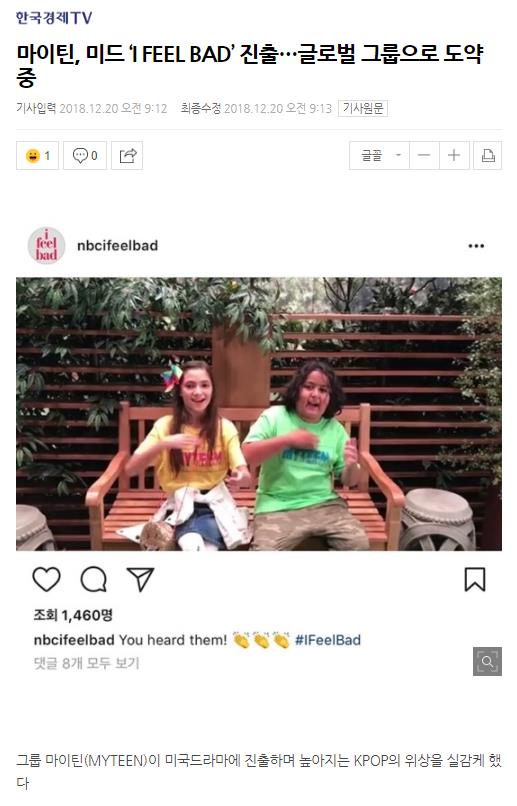Click the #IFeelBad hashtag
The height and width of the screenshot is (806, 517).
point(328,640)
